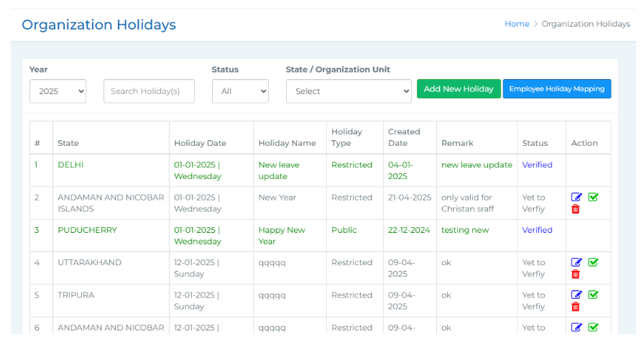Delete the Tripura holiday using trash icon
This screenshot has height=342, width=644.
click(x=576, y=307)
